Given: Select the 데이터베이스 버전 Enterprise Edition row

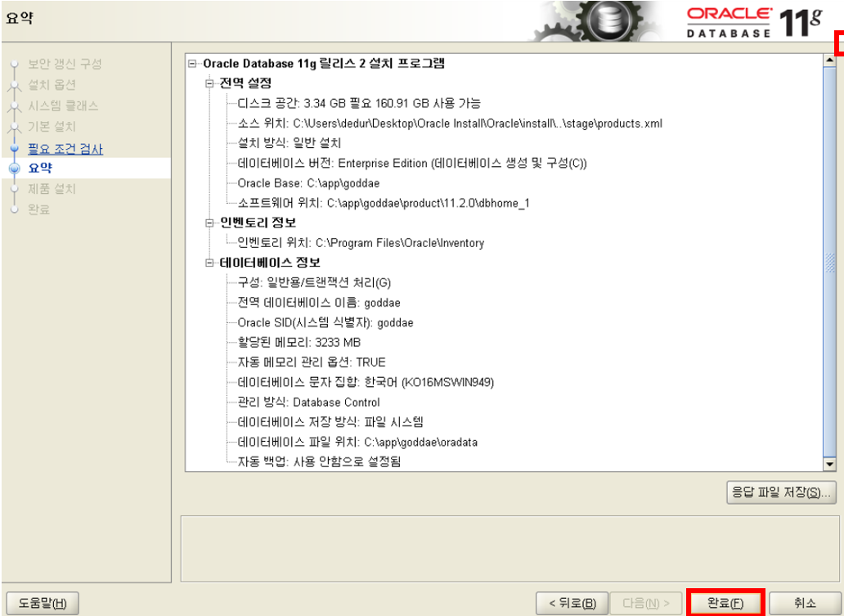Looking at the screenshot, I should point(412,163).
